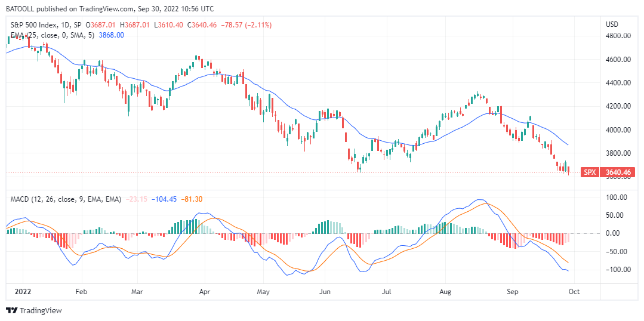Click the MACD line value -104.45

[x=162, y=199]
